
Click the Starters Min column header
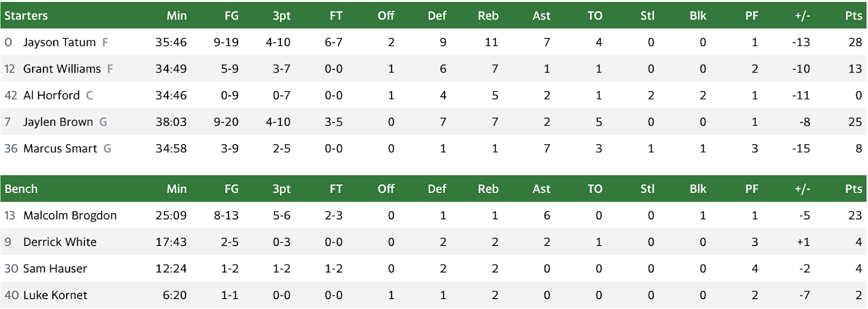coord(176,16)
